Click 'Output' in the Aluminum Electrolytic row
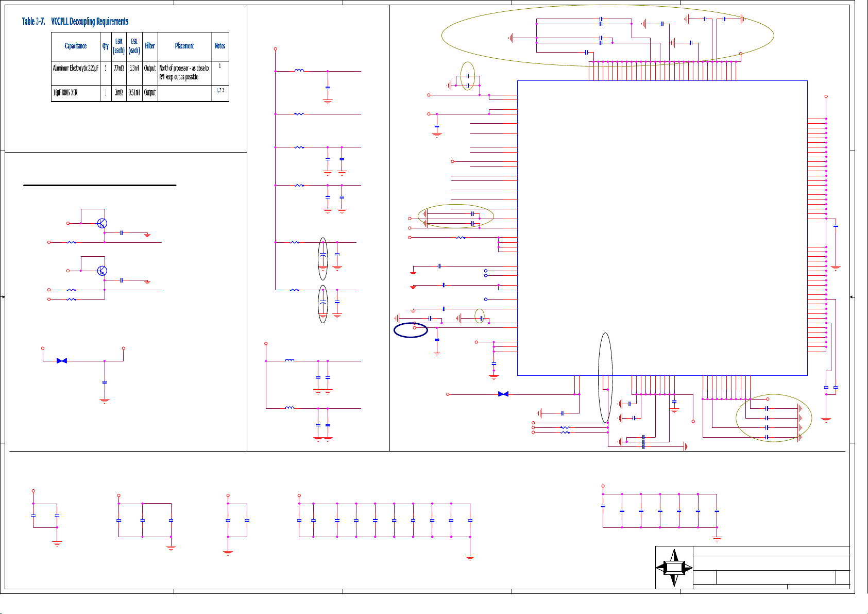 [x=150, y=68]
